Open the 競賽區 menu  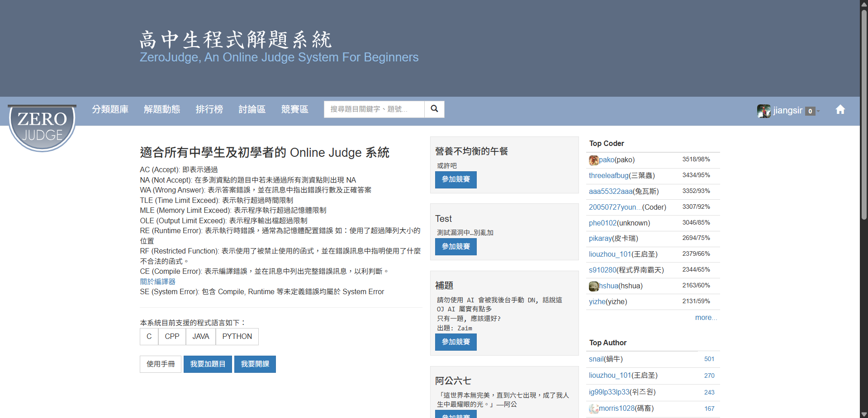tap(294, 109)
